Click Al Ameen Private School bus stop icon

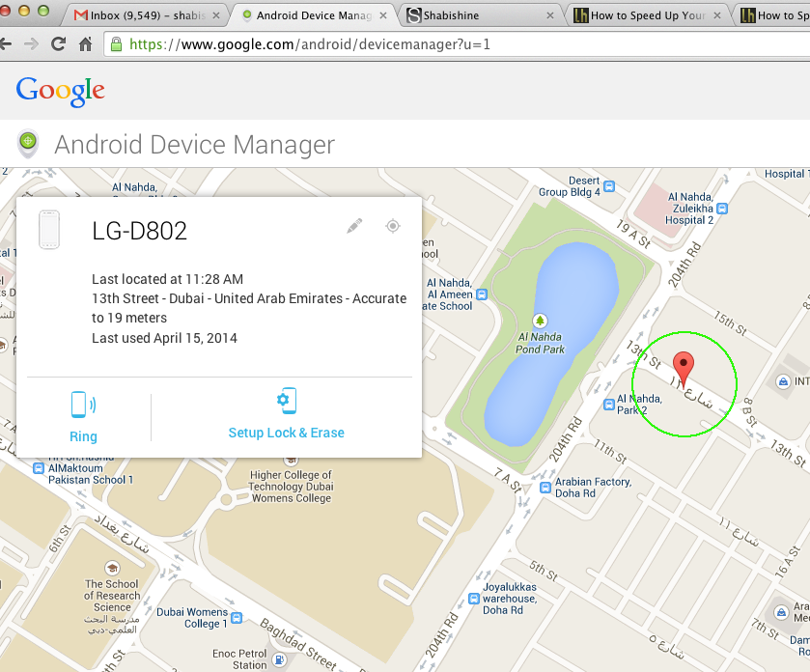(482, 294)
